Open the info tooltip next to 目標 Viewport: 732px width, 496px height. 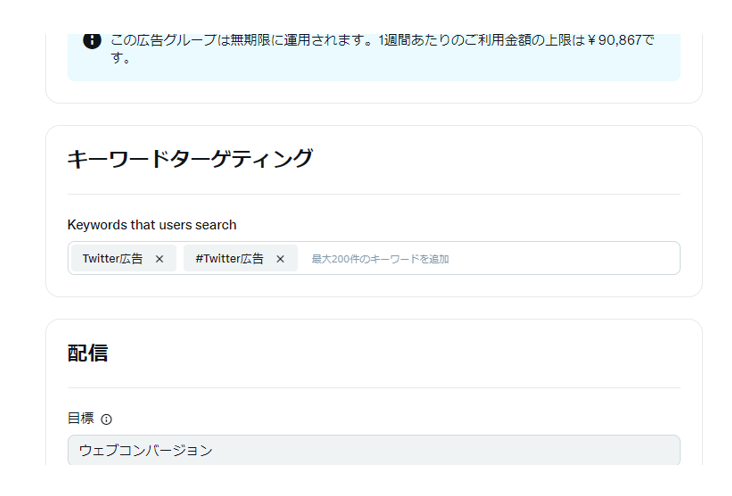pyautogui.click(x=106, y=419)
